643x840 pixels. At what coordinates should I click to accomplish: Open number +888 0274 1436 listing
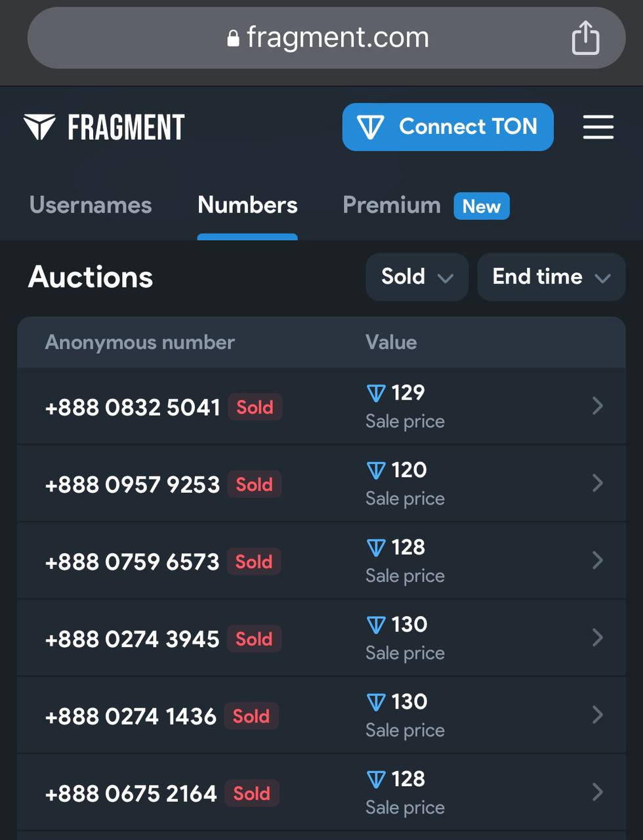(321, 715)
